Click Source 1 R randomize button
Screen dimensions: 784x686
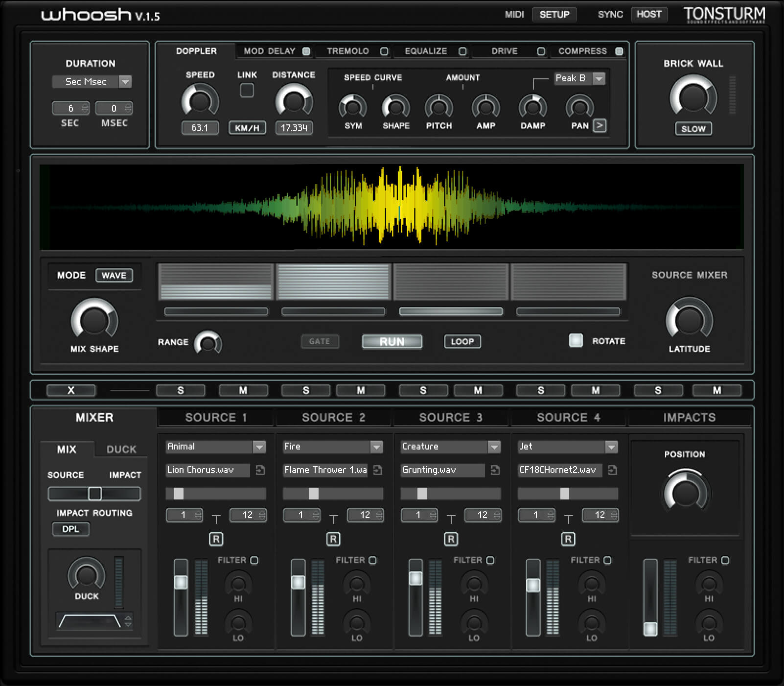tap(216, 539)
